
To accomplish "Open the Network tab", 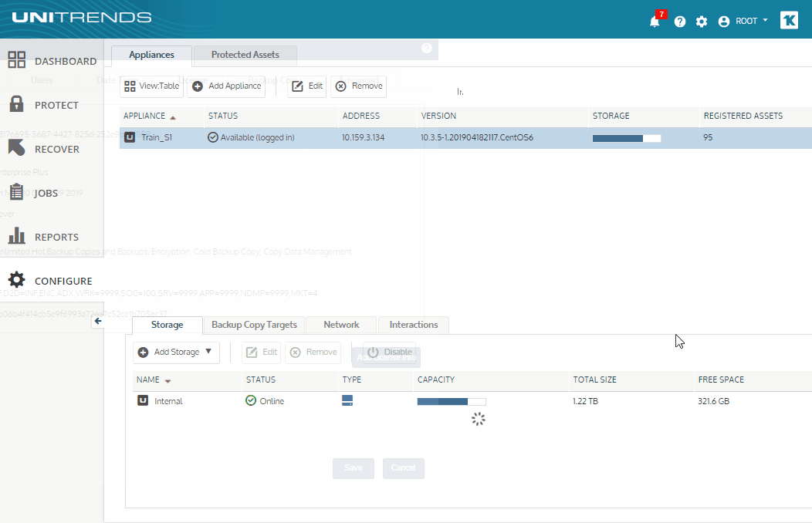I will tap(341, 325).
